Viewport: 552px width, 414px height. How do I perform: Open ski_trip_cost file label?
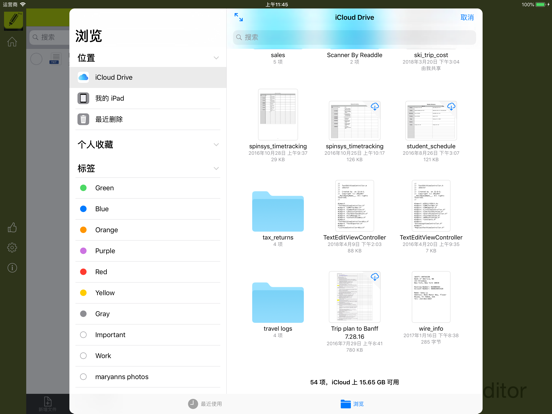[x=431, y=55]
